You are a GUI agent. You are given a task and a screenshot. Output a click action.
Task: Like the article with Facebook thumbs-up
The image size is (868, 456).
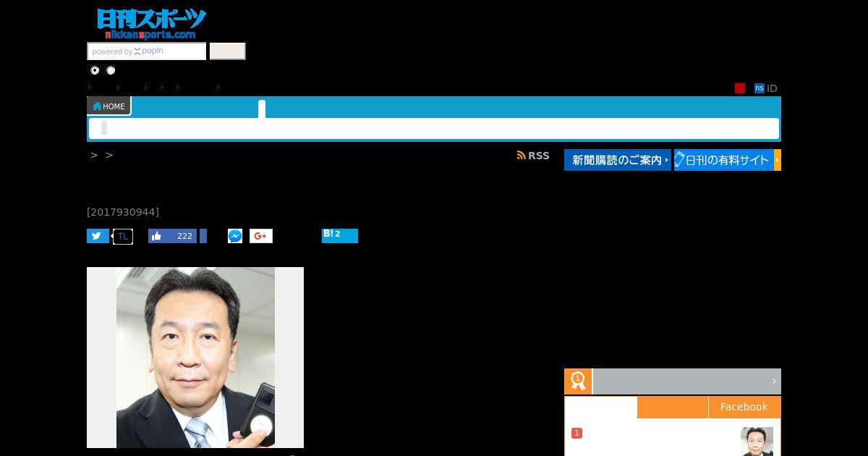[x=172, y=236]
